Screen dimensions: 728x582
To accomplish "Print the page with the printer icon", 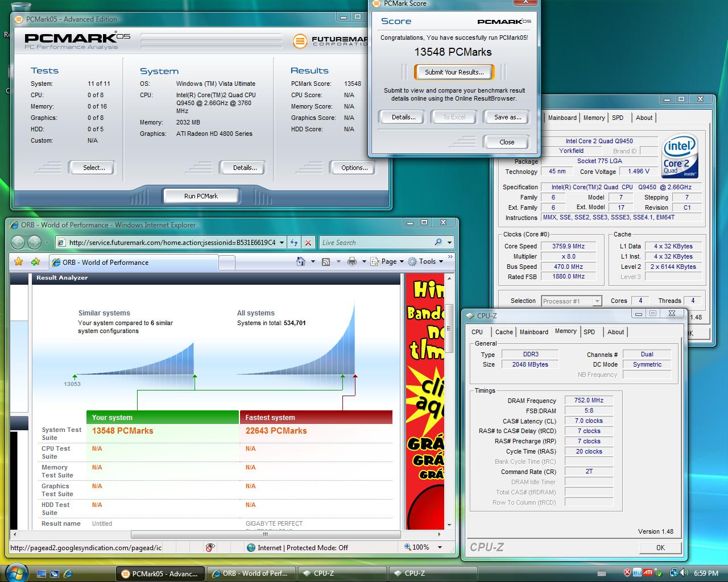I will pyautogui.click(x=351, y=261).
